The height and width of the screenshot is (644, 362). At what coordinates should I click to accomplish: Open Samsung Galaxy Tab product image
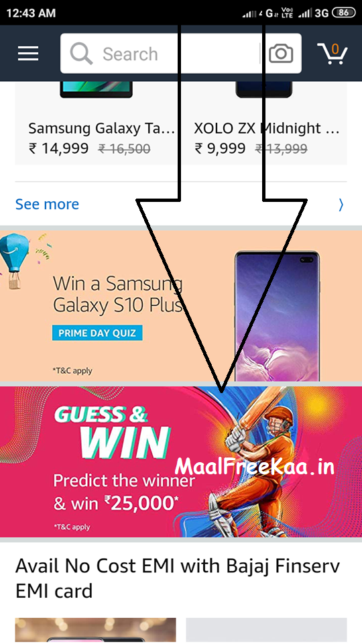click(x=96, y=89)
